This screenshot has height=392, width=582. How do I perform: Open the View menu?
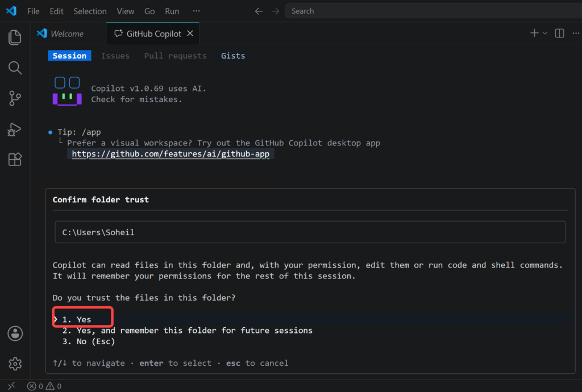click(126, 11)
